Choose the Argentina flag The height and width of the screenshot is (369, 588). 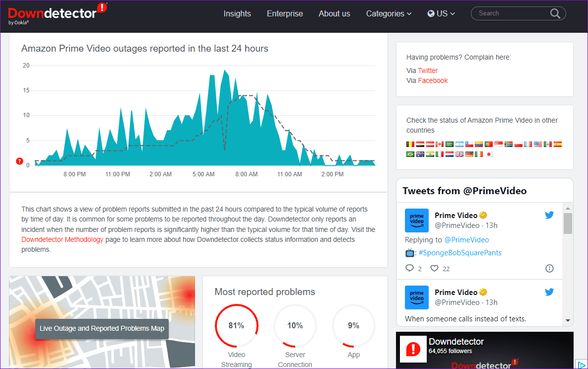459,144
